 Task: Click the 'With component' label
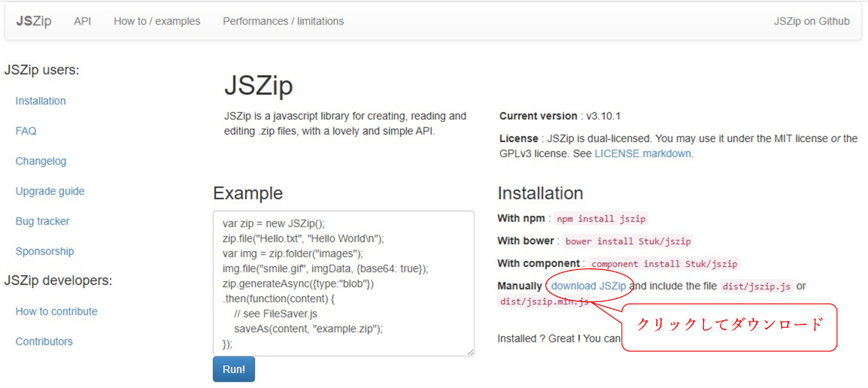tap(539, 264)
